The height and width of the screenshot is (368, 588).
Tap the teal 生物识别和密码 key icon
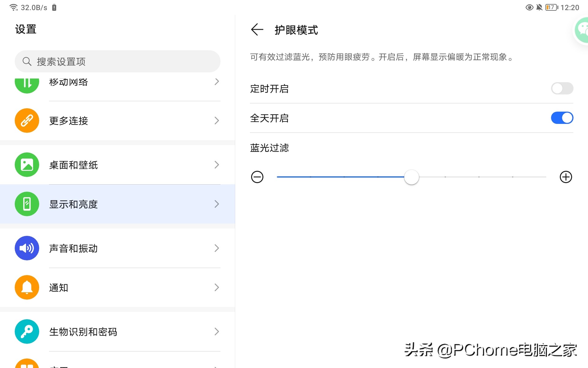click(x=27, y=332)
